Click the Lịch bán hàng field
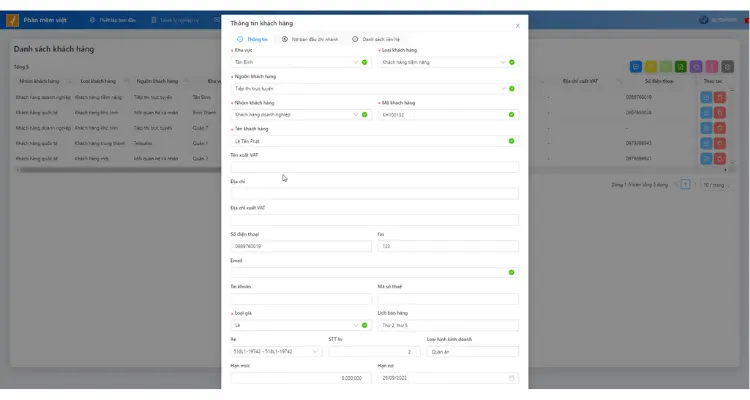 pyautogui.click(x=448, y=325)
